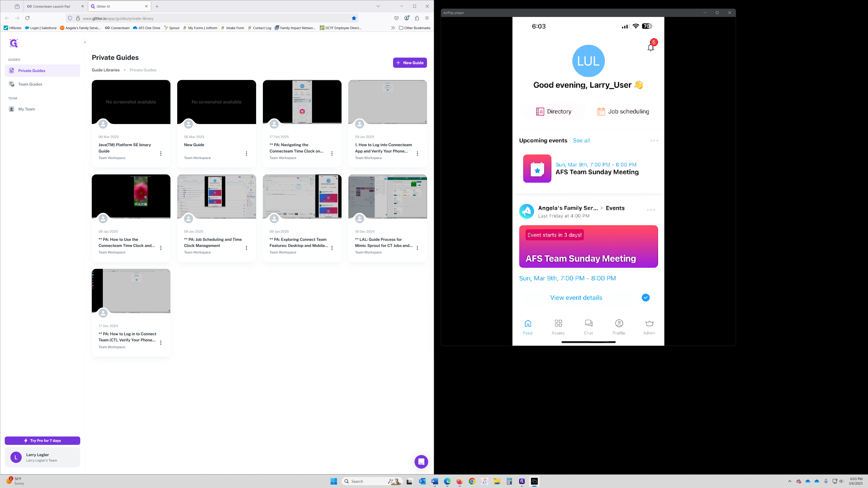This screenshot has height=488, width=868.
Task: Tap the pink event calendar icon
Action: pyautogui.click(x=537, y=168)
